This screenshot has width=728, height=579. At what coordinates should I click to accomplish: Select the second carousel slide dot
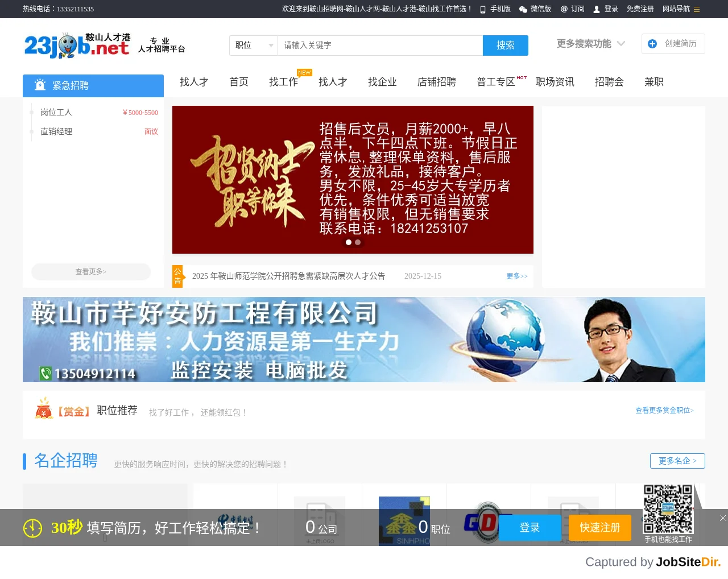[x=358, y=242]
